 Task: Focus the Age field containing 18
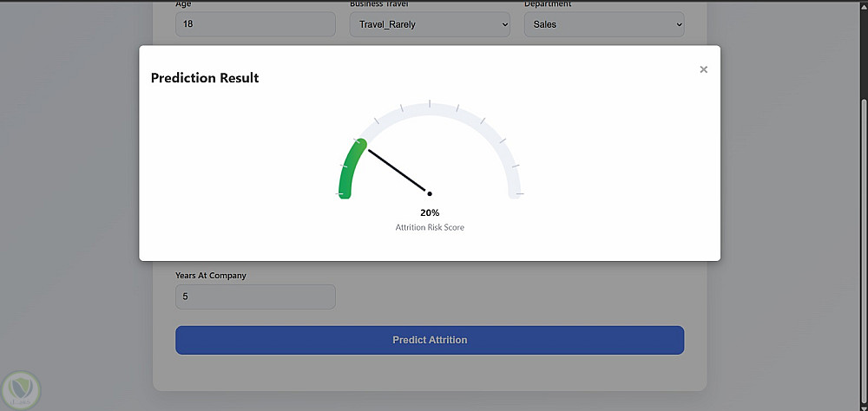(255, 24)
